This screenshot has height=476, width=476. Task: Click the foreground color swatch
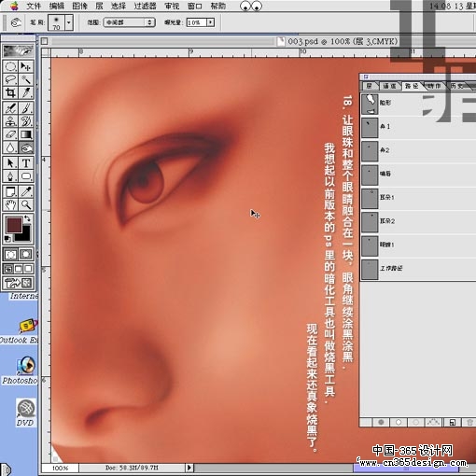pos(14,224)
